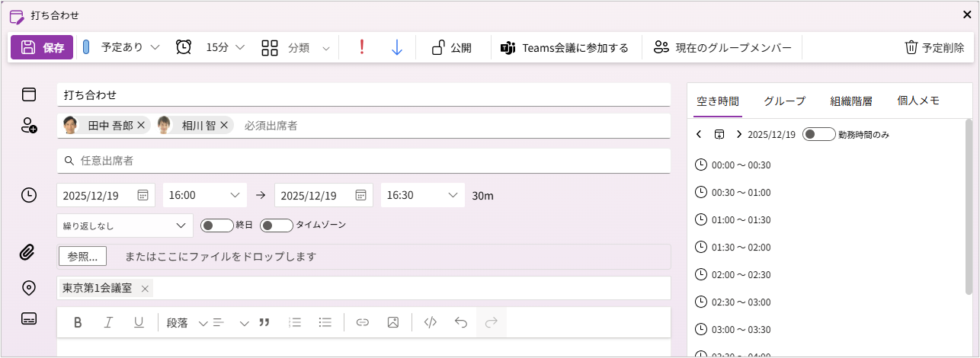Open start date calendar picker icon
This screenshot has height=358, width=980.
pos(143,195)
